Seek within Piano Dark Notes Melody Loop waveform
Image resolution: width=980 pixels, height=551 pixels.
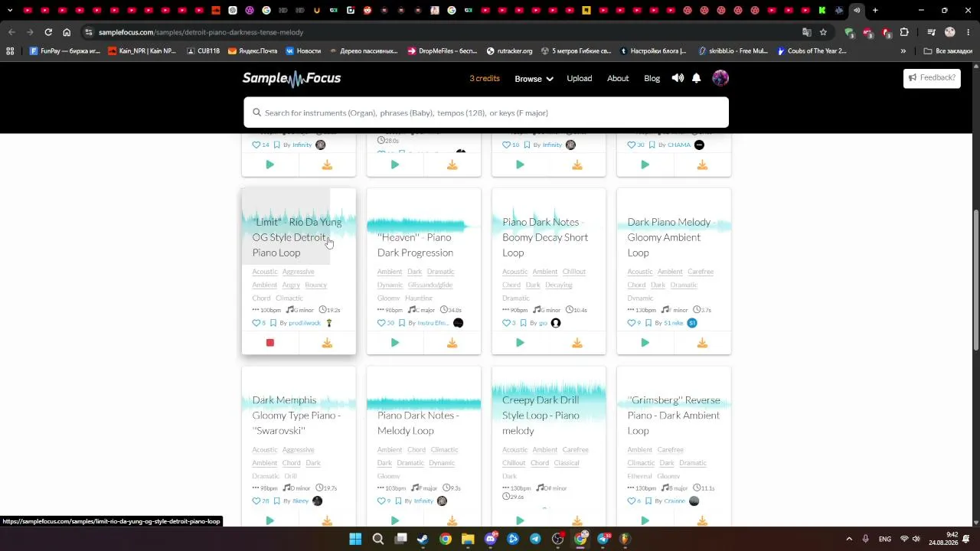[x=423, y=403]
